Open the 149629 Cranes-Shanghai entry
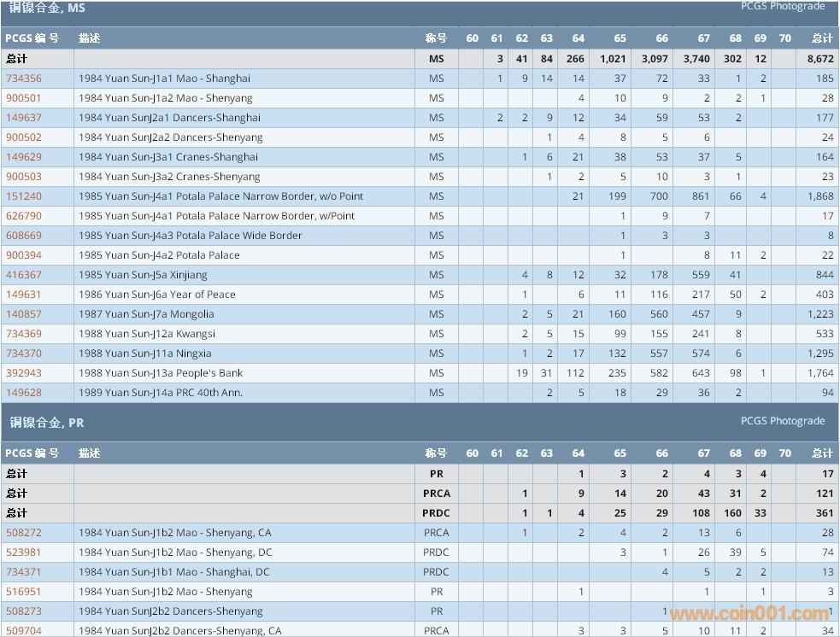This screenshot has height=637, width=840. [x=24, y=157]
